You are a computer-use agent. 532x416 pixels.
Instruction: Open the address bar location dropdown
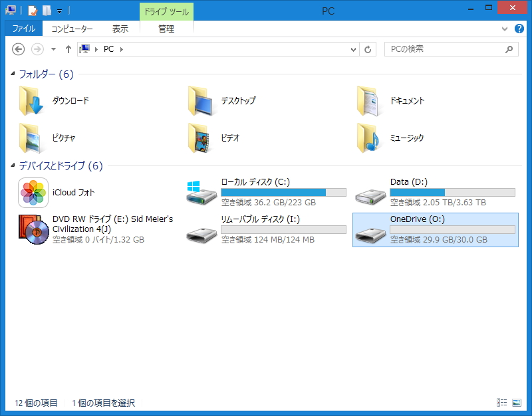tap(353, 49)
